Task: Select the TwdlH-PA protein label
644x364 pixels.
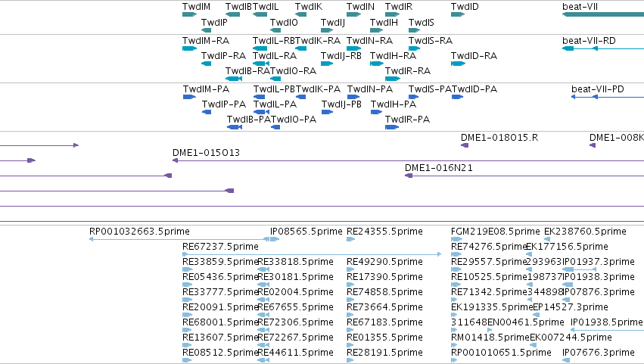Action: [394, 104]
